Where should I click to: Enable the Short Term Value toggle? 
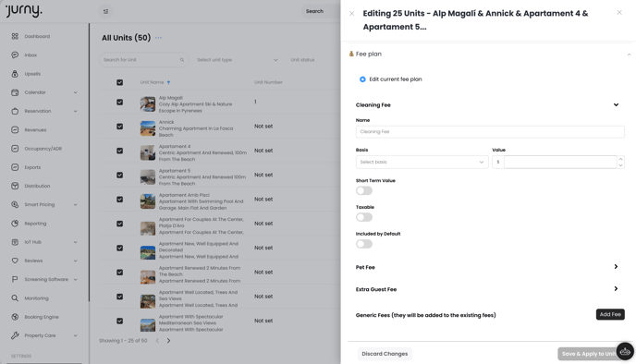364,190
